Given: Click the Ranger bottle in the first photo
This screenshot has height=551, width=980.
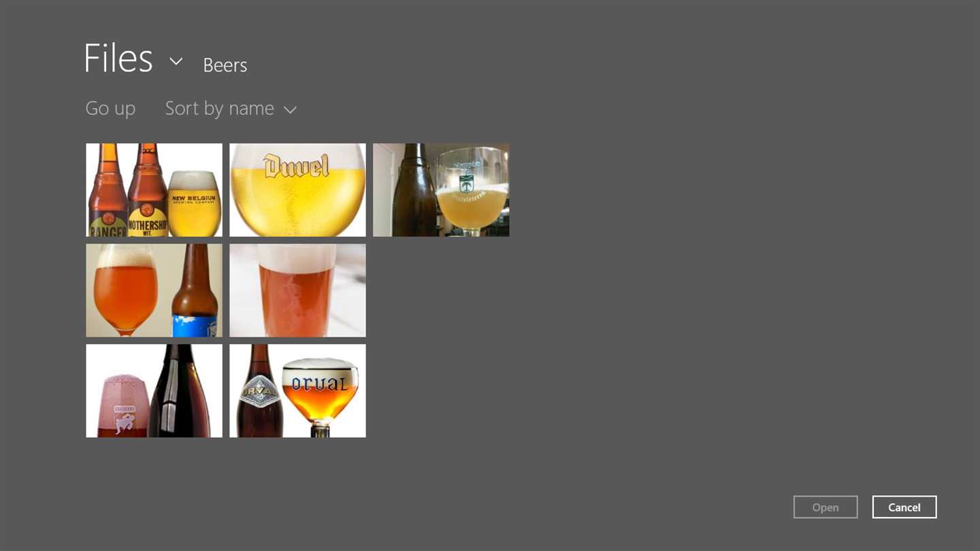Looking at the screenshot, I should (107, 190).
